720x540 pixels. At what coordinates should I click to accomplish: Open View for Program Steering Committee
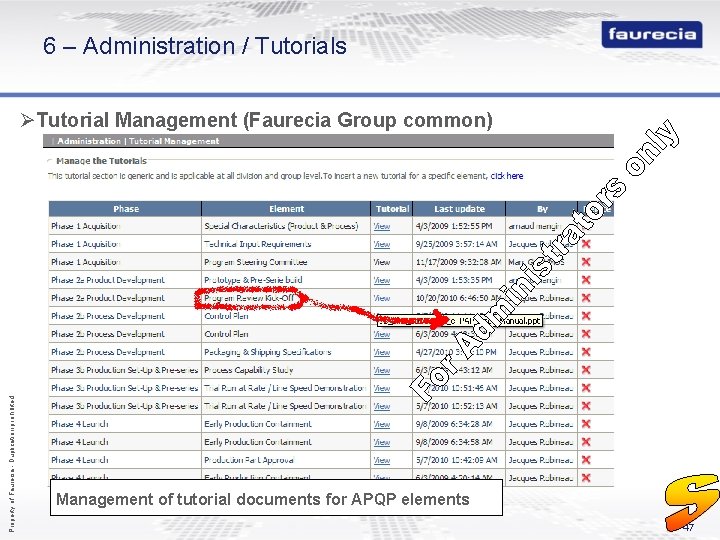coord(382,262)
